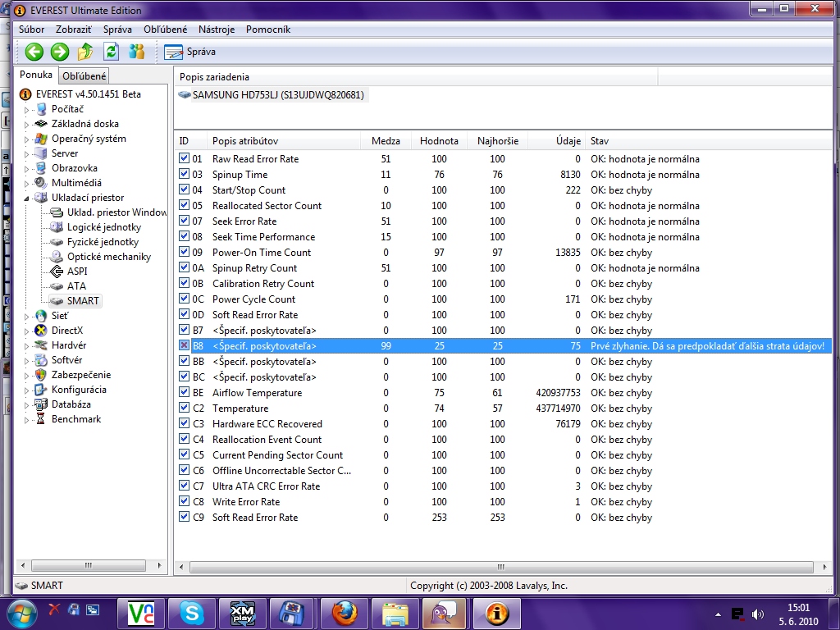Click the Správa report toolbar button

coord(189,52)
